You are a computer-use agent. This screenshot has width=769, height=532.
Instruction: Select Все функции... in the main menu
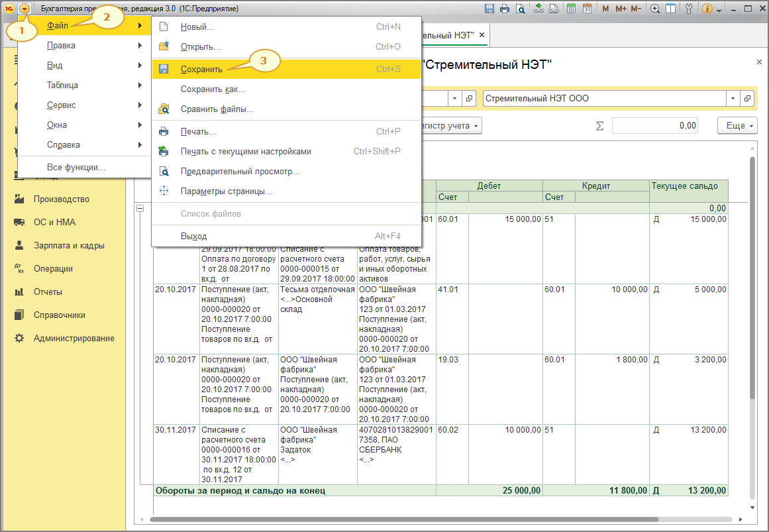click(x=76, y=167)
